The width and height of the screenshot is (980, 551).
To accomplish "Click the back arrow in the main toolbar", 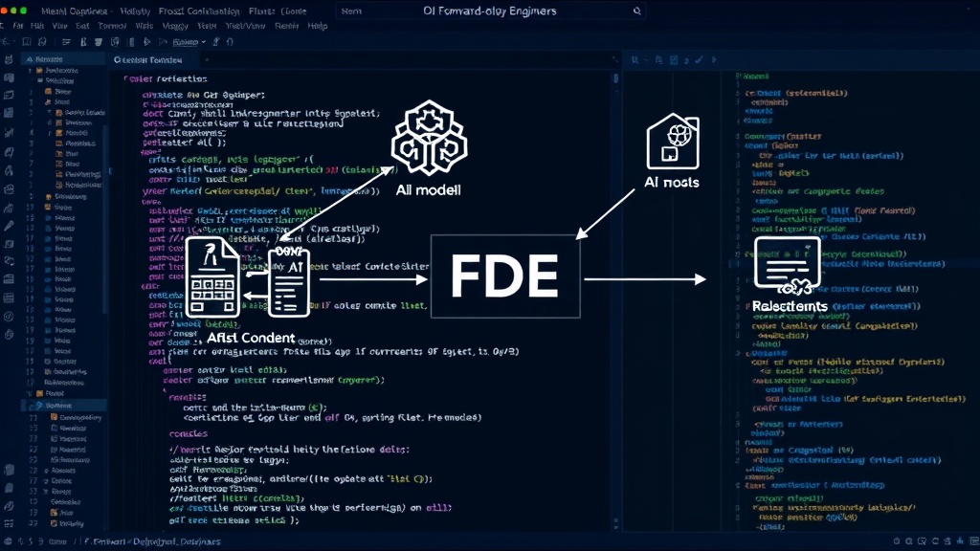I will pos(7,42).
